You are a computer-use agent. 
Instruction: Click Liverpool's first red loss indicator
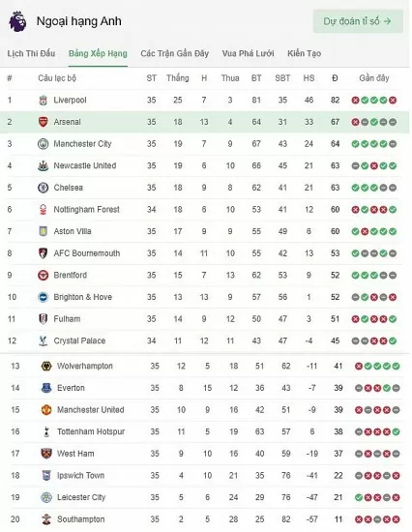coord(355,100)
